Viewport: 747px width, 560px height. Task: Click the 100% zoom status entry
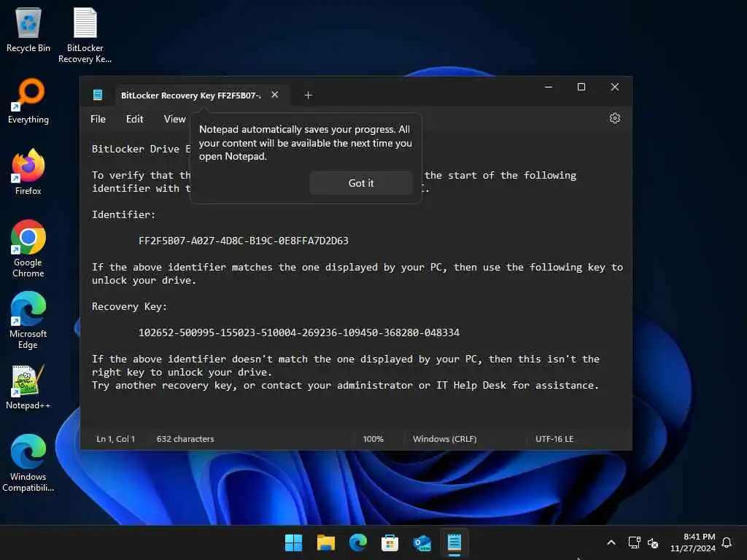[x=373, y=438]
